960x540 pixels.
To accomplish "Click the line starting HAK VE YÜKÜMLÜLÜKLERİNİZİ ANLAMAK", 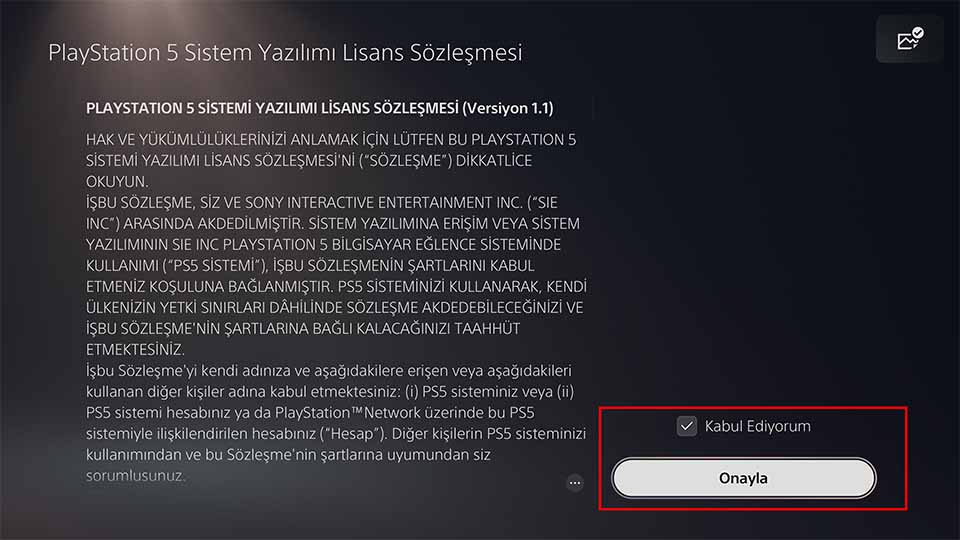I will point(331,140).
